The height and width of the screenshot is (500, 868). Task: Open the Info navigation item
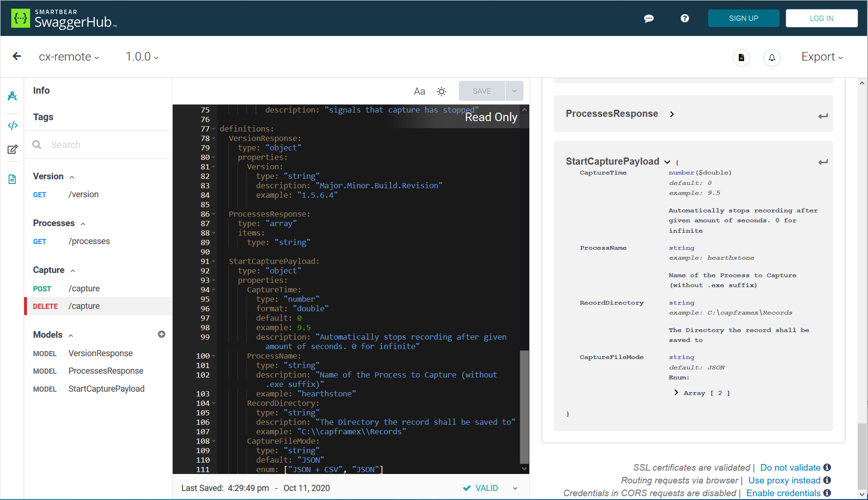tap(41, 90)
